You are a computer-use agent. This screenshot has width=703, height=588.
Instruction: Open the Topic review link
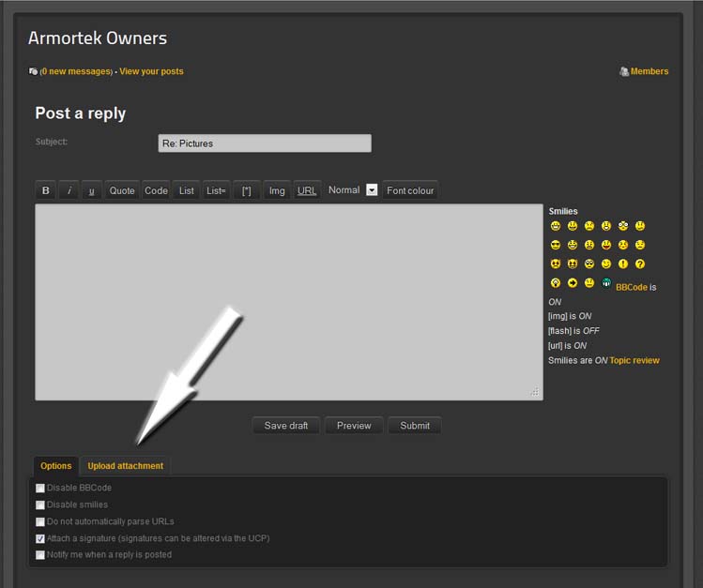tap(634, 360)
